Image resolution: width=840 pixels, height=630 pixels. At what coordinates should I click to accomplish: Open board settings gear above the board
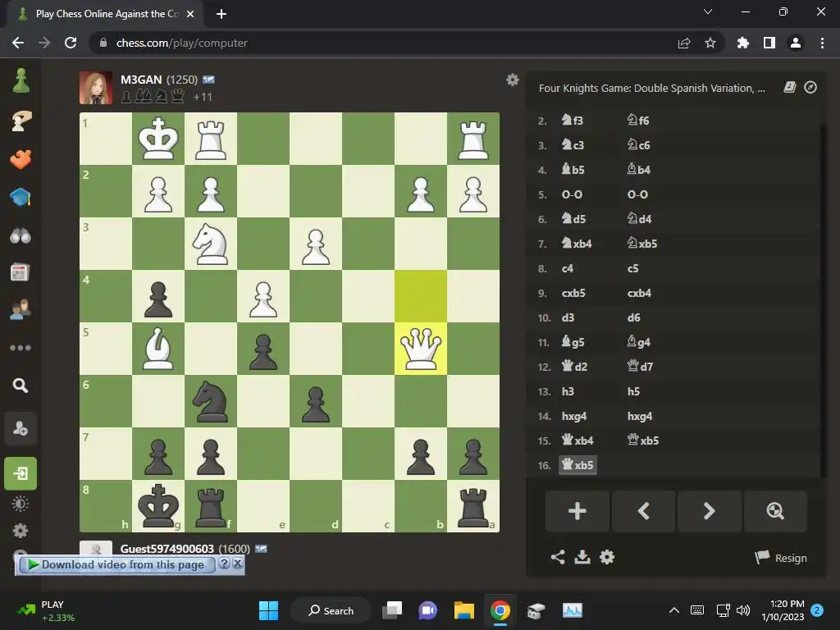click(x=513, y=80)
